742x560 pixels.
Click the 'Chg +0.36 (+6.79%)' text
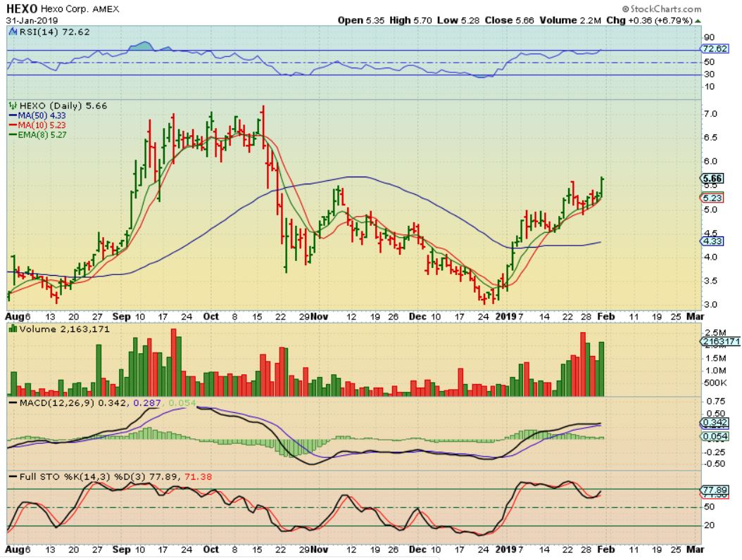click(x=650, y=20)
